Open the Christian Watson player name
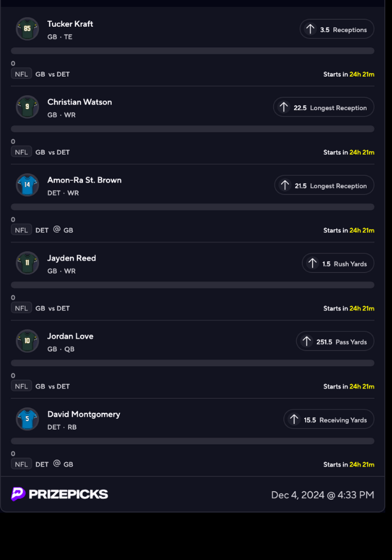 click(80, 102)
